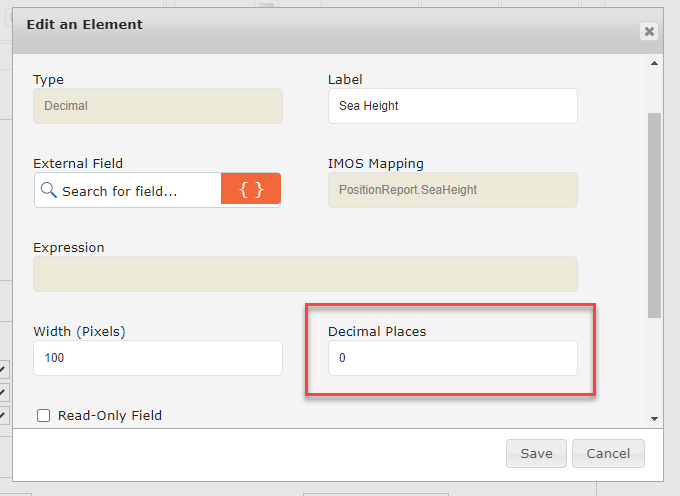This screenshot has width=680, height=496.
Task: Click the Decimal Places label text
Action: coord(377,331)
